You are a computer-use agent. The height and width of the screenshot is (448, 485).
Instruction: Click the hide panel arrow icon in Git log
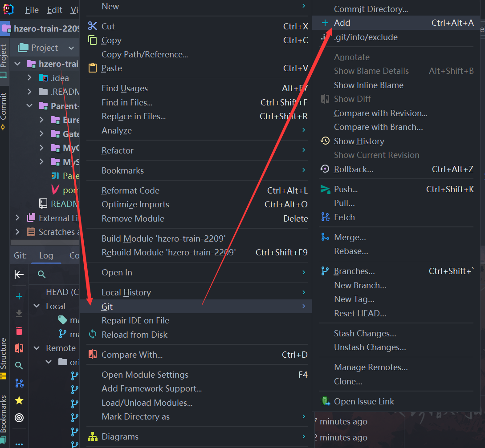click(x=19, y=274)
